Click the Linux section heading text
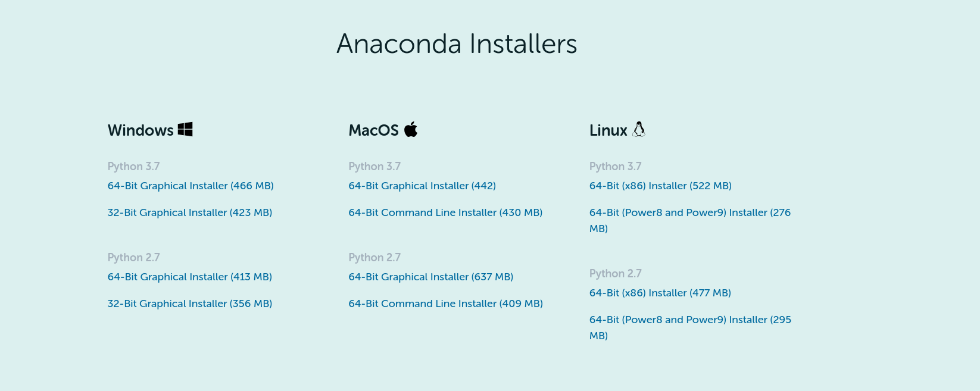980x391 pixels. 608,130
